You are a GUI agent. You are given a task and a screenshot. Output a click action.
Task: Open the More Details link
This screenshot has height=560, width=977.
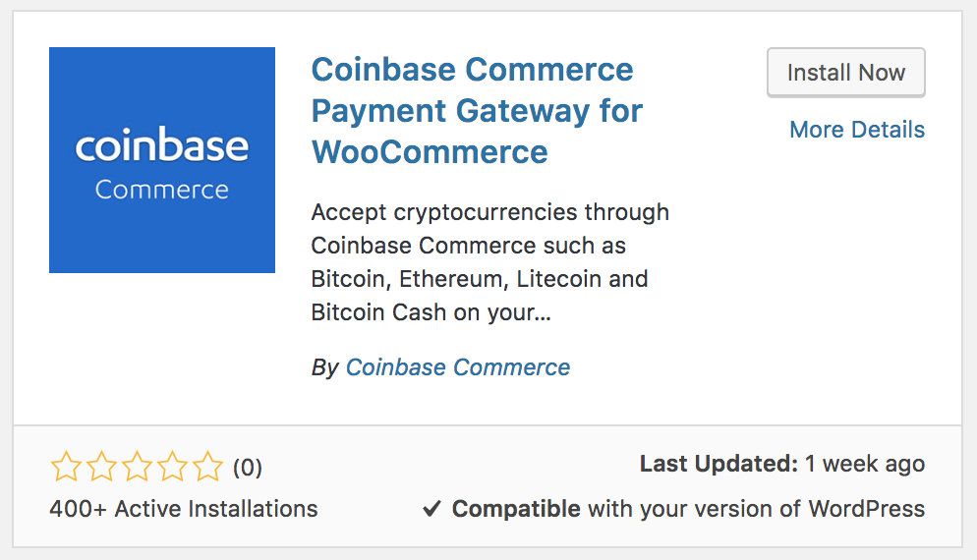click(857, 130)
